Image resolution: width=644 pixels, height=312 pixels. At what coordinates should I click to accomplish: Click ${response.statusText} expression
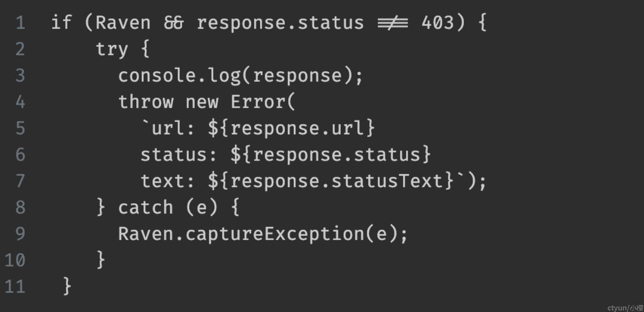[x=331, y=181]
